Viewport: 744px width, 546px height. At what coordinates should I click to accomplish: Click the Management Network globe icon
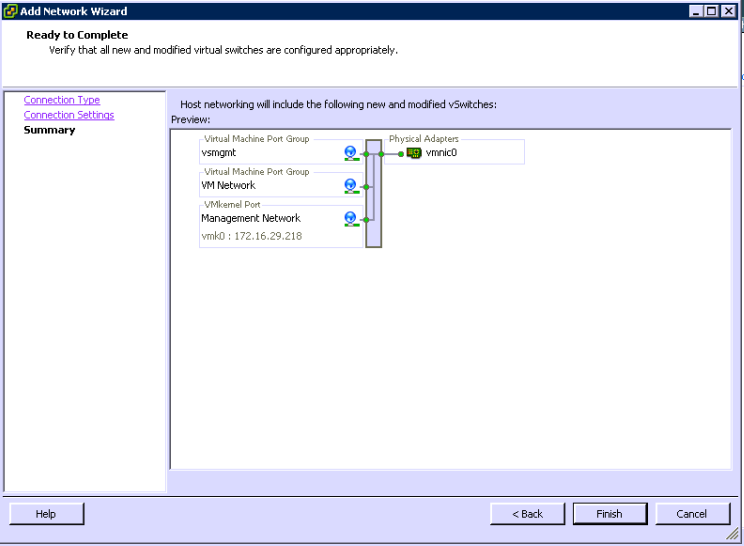(x=351, y=219)
